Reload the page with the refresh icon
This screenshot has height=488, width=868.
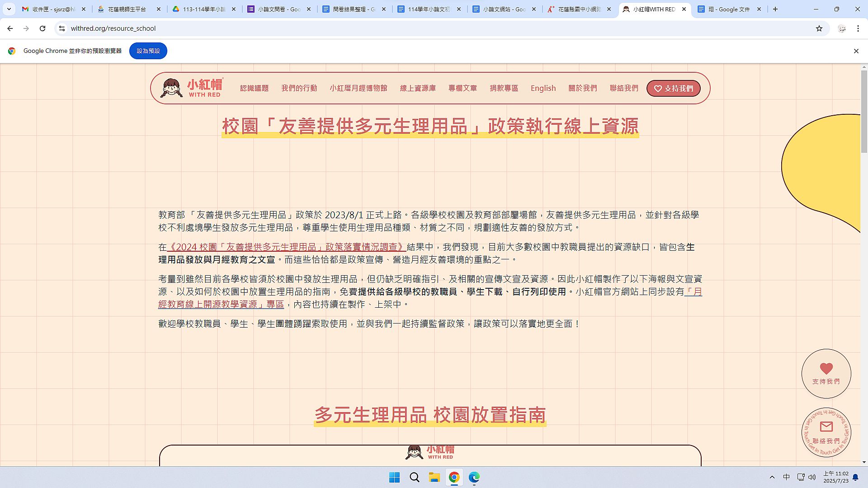tap(42, 28)
